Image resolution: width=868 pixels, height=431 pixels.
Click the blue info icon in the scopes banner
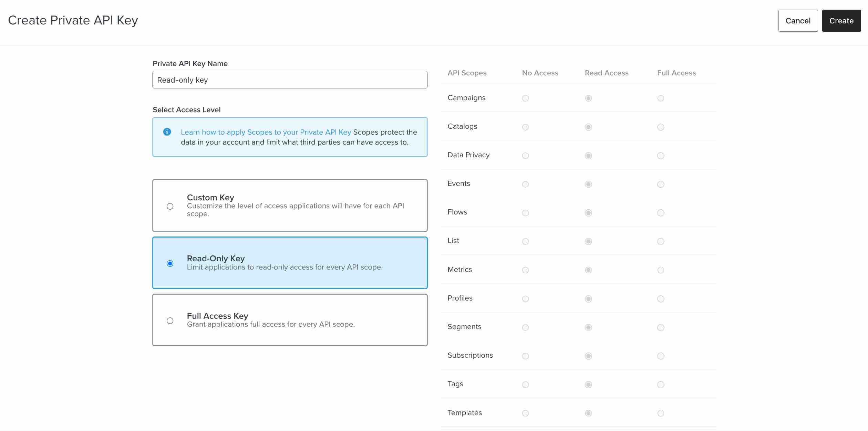(x=167, y=132)
